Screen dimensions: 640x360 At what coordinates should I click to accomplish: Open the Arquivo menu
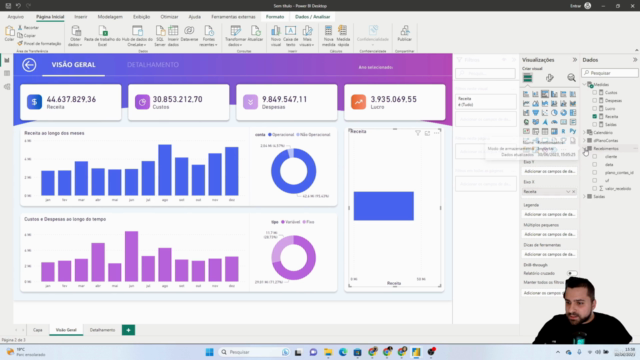(16, 17)
